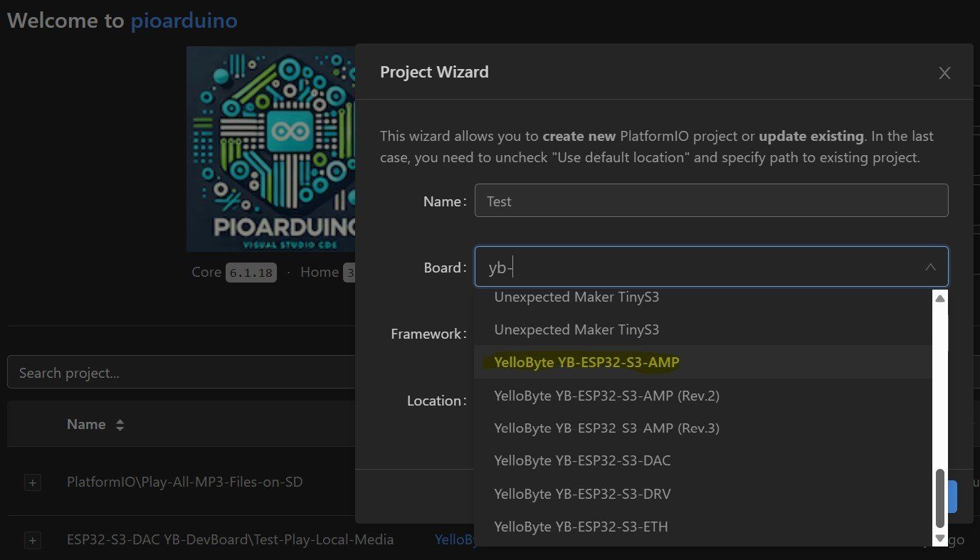Screen dimensions: 980x560
Task: Expand the Play-All-MP3-Files-on-SD project row
Action: click(x=32, y=482)
